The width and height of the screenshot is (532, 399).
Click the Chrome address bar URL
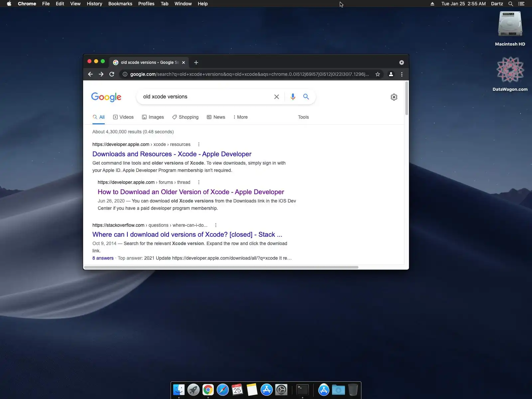click(249, 74)
